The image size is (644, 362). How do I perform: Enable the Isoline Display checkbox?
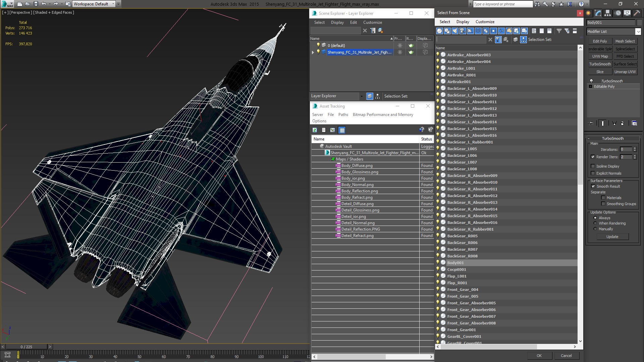(x=593, y=166)
